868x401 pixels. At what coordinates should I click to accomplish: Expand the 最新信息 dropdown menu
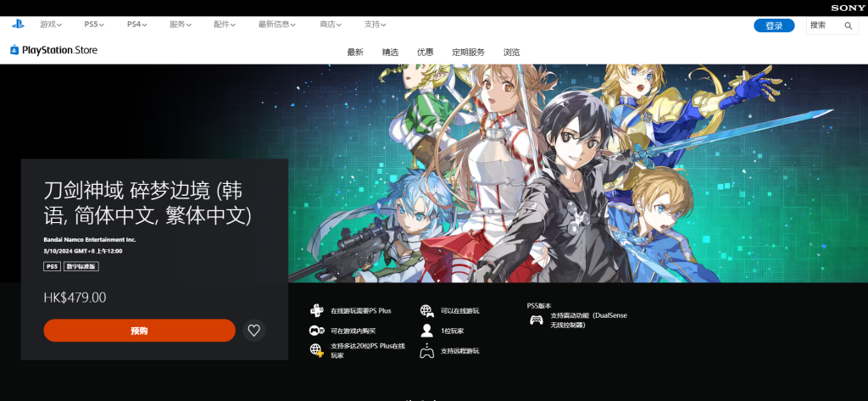(x=277, y=25)
